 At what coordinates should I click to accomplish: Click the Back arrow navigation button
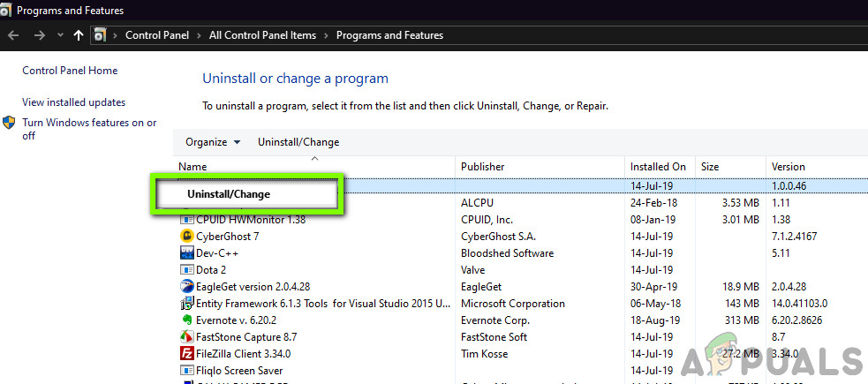[13, 35]
